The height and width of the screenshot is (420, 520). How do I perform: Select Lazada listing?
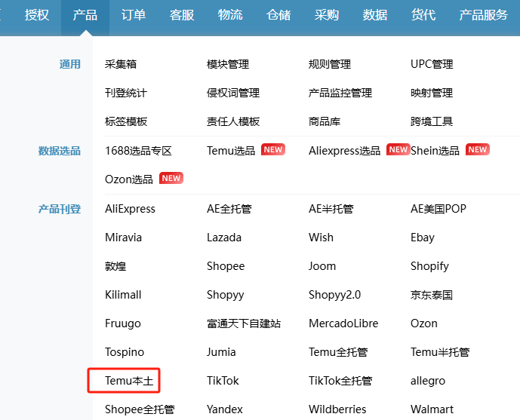[x=224, y=238]
